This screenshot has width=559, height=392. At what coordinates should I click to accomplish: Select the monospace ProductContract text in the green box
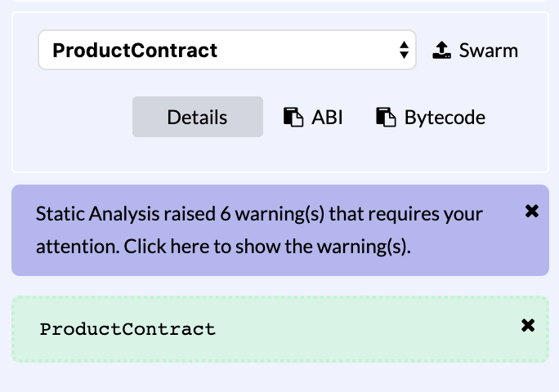point(127,329)
